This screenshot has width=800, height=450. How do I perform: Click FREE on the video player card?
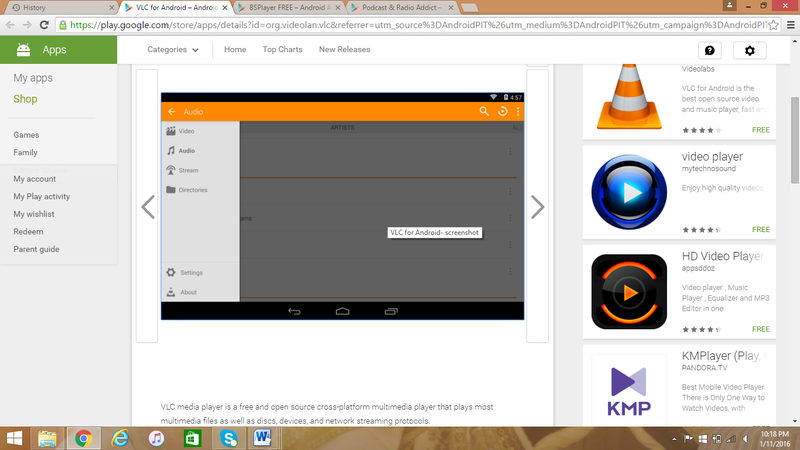pyautogui.click(x=761, y=229)
